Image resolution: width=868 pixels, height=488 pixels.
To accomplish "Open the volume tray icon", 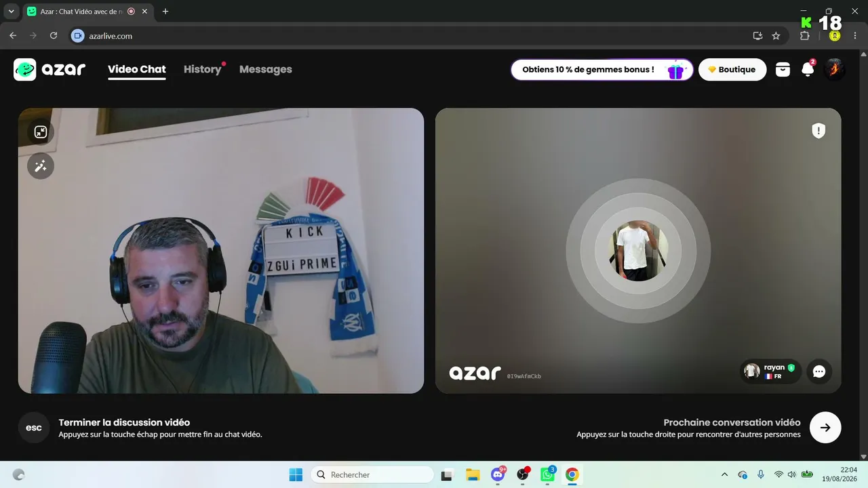I will point(791,474).
